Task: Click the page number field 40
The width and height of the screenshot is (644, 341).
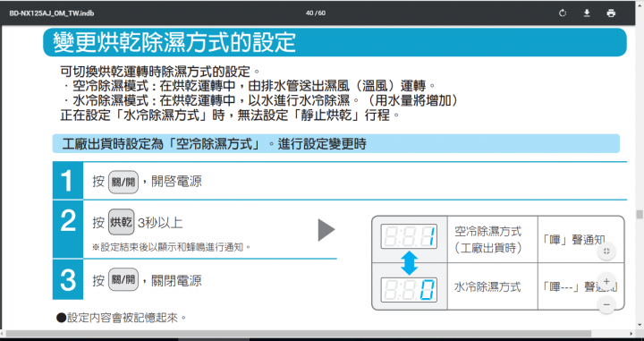Action: tap(309, 13)
